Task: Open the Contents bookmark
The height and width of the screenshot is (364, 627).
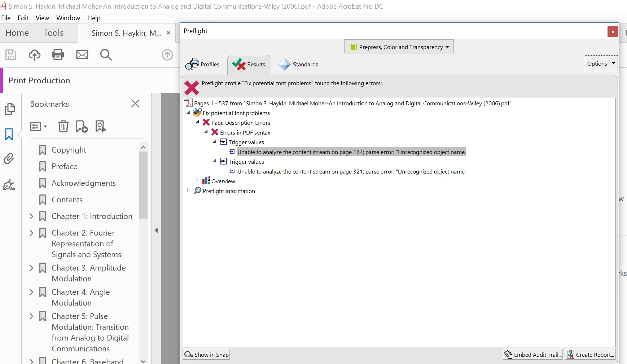Action: pos(67,199)
